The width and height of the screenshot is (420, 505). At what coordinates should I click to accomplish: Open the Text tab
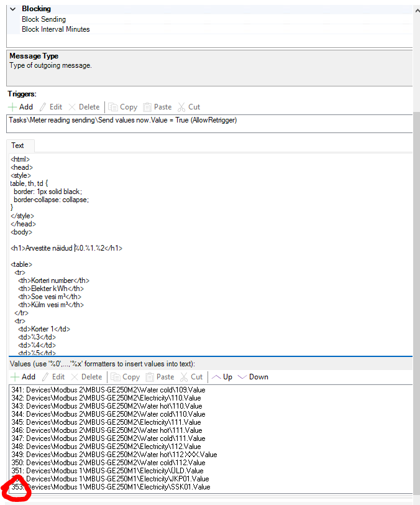(18, 146)
